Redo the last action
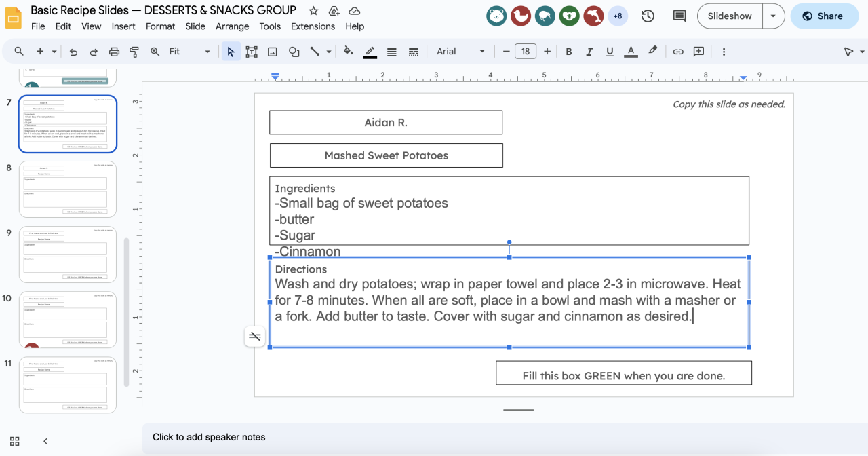 94,52
